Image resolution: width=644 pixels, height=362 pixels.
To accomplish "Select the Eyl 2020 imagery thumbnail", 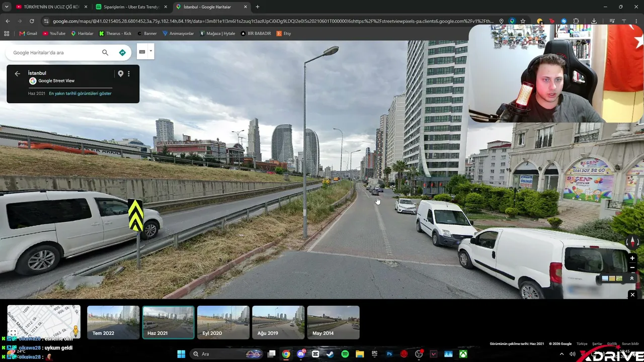I will pyautogui.click(x=223, y=322).
